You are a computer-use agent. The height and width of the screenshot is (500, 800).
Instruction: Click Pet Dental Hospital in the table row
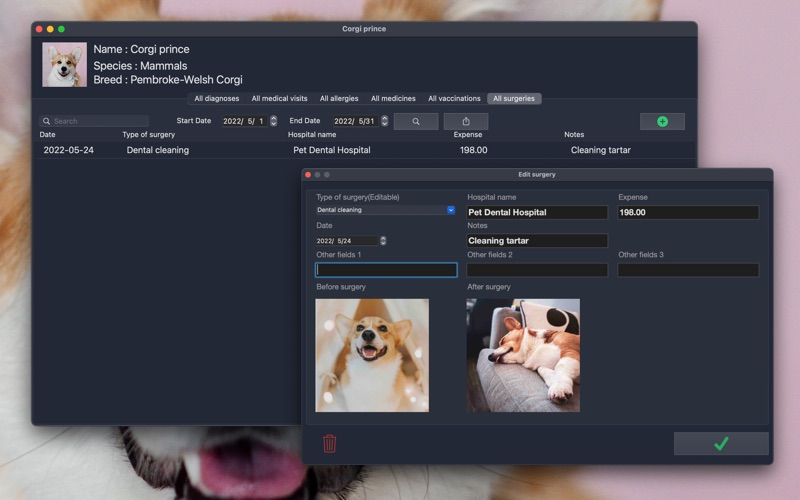coord(332,150)
